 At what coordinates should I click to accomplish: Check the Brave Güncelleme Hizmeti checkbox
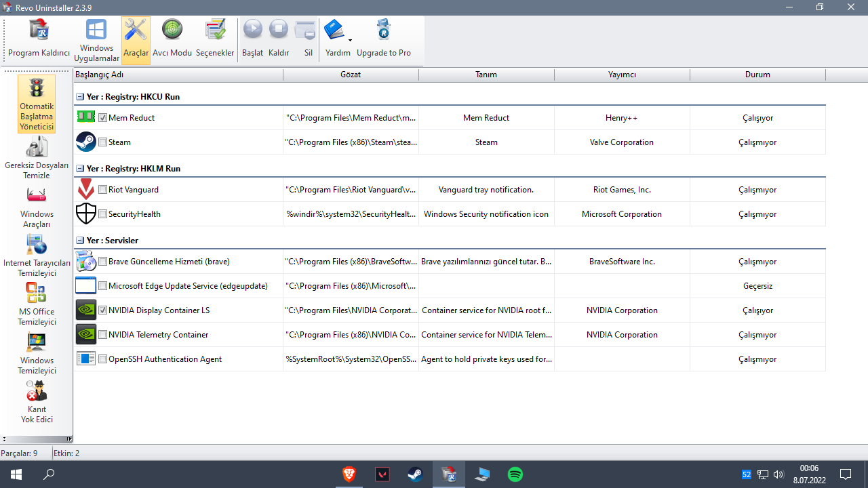[x=102, y=262]
